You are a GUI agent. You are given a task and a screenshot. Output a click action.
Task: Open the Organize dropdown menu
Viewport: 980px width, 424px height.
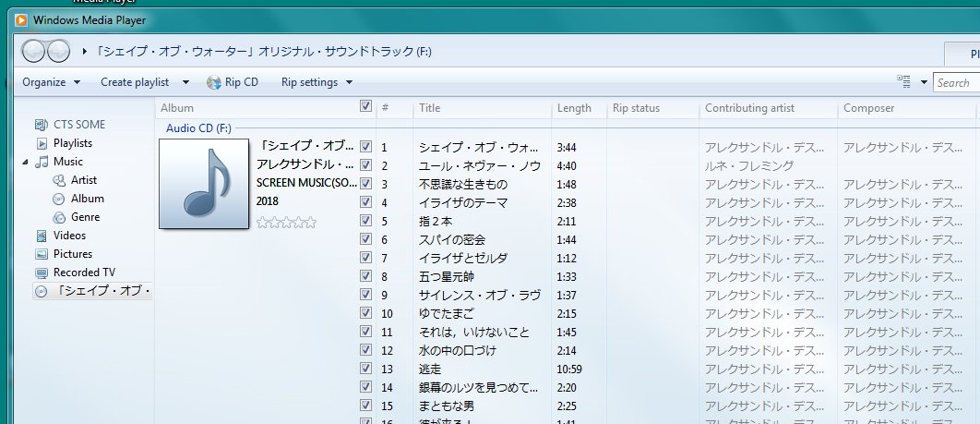tap(52, 82)
